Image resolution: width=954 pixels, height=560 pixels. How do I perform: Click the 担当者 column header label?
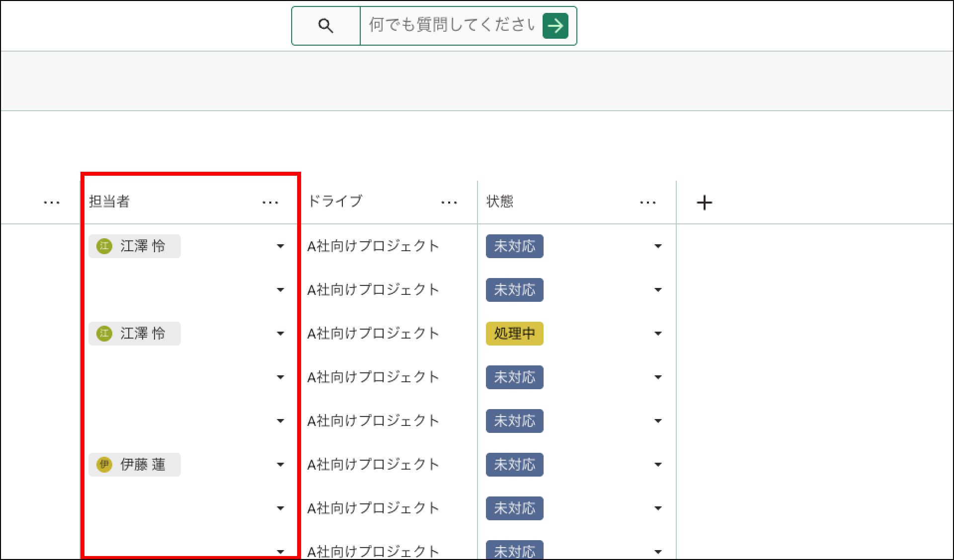coord(109,202)
